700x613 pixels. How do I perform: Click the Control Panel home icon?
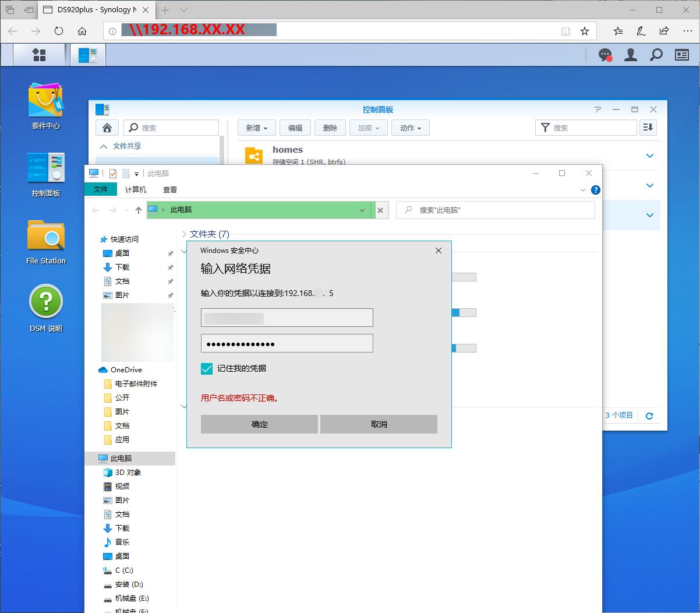pyautogui.click(x=107, y=128)
